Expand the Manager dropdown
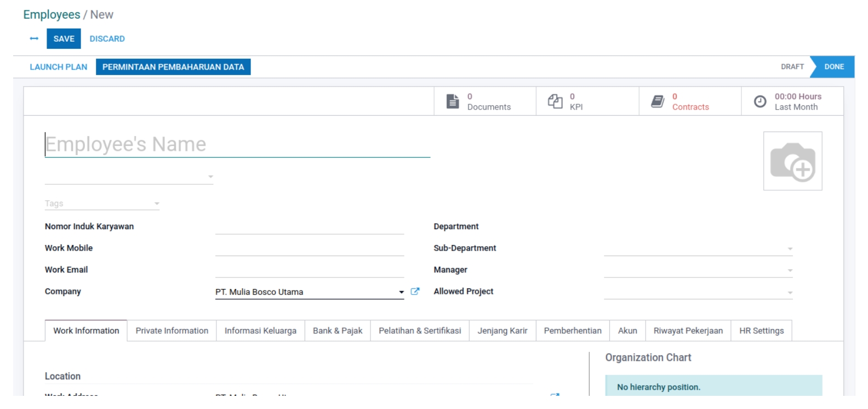The height and width of the screenshot is (409, 868). (x=790, y=270)
